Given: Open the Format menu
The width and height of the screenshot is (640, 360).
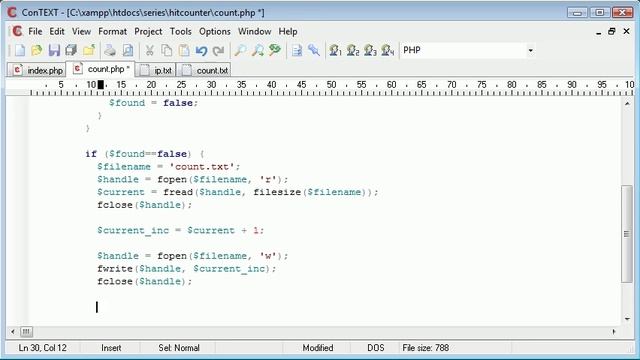Looking at the screenshot, I should (x=112, y=31).
